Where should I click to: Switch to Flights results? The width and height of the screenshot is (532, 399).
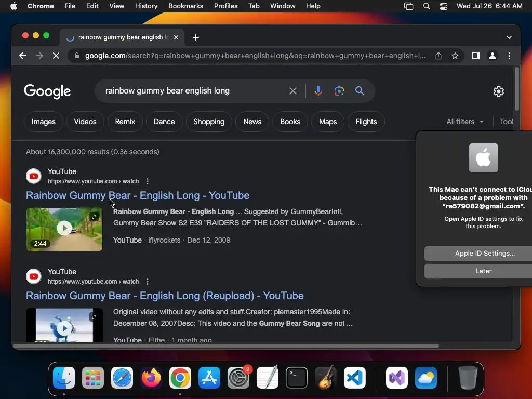coord(366,122)
